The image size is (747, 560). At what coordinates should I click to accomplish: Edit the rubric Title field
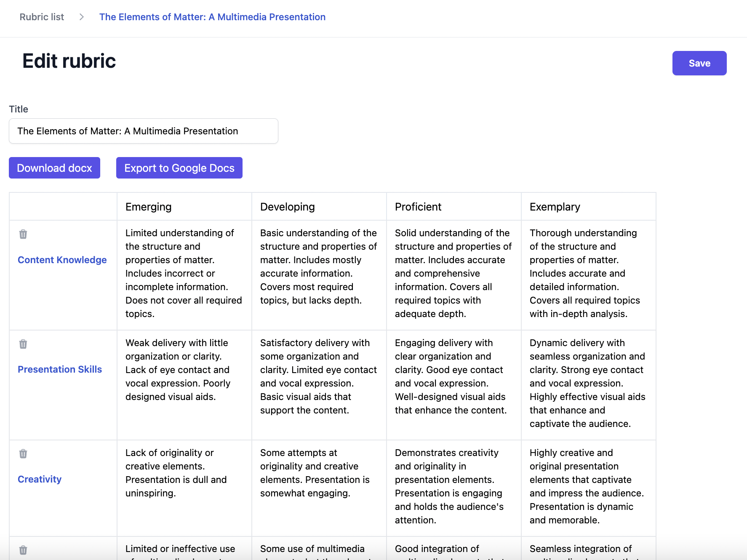[x=143, y=131]
